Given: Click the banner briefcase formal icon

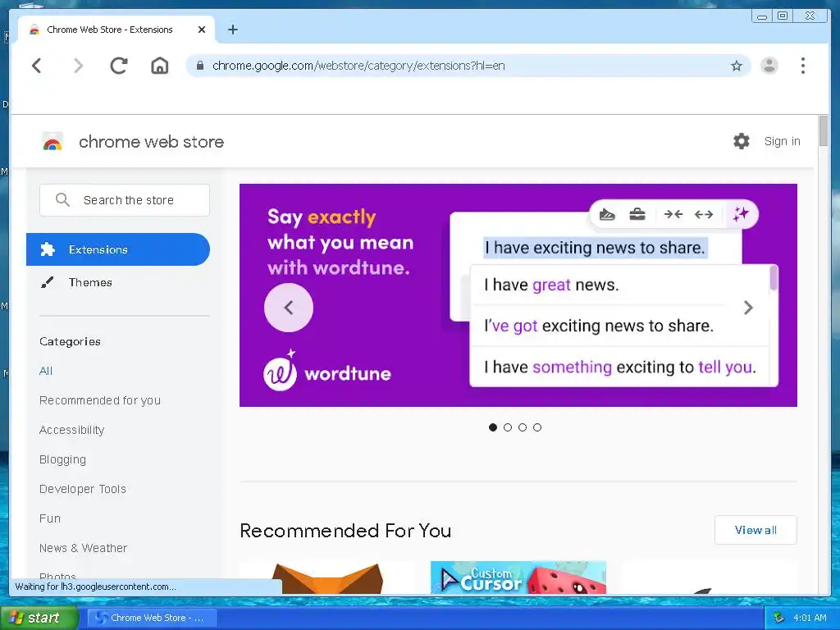Looking at the screenshot, I should pyautogui.click(x=637, y=214).
